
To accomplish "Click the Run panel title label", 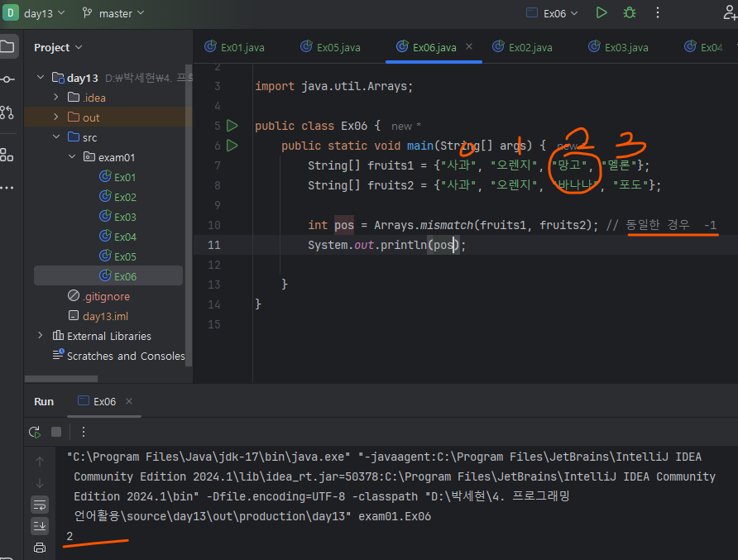I will 44,401.
